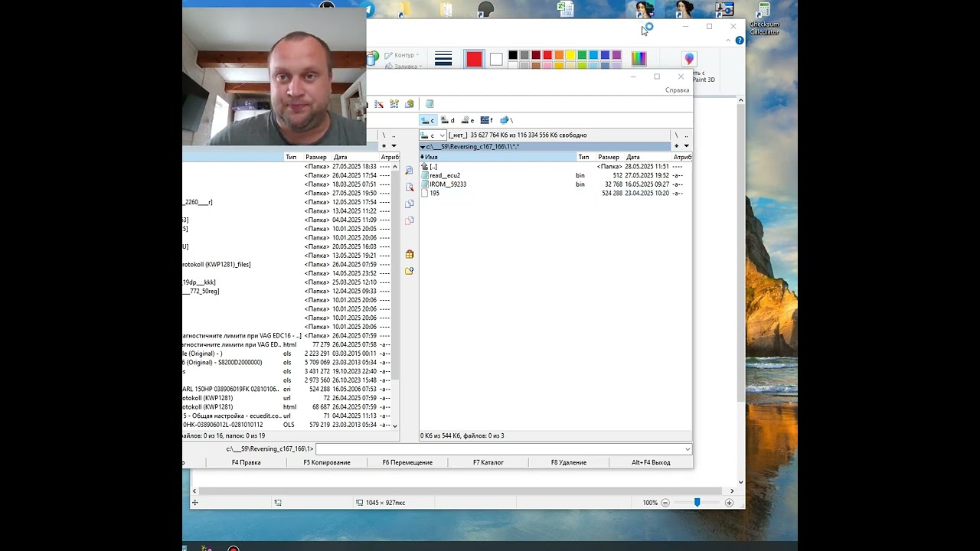Select drive e button in drive bar
The image size is (980, 551).
(468, 120)
